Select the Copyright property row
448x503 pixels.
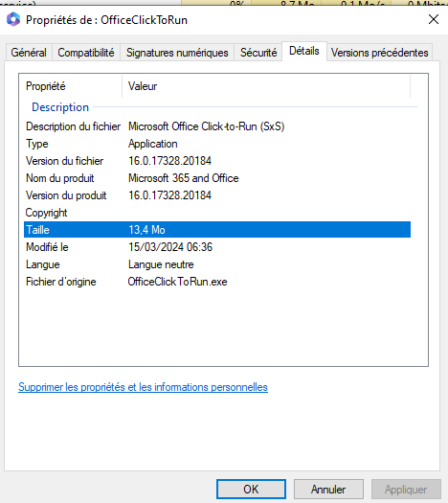coord(217,213)
